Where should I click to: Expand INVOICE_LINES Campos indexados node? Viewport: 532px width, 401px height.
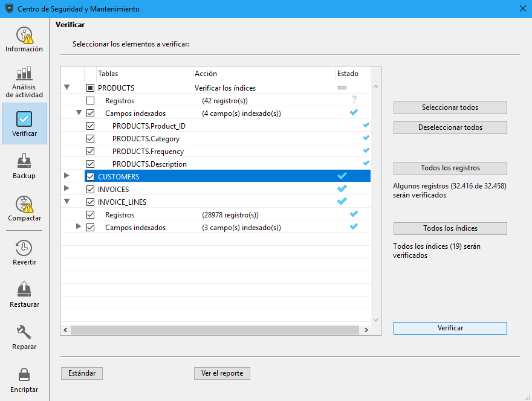pyautogui.click(x=79, y=227)
